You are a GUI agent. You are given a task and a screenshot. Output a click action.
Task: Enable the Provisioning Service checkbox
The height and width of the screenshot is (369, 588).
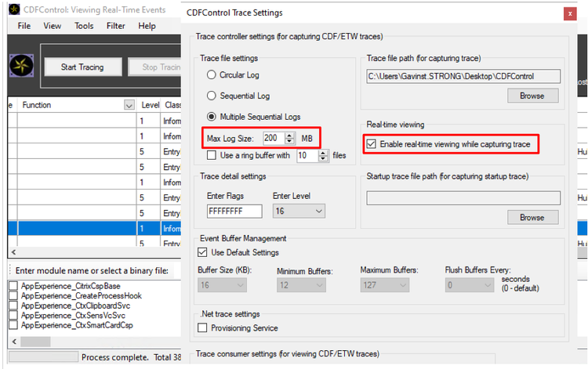pyautogui.click(x=202, y=327)
